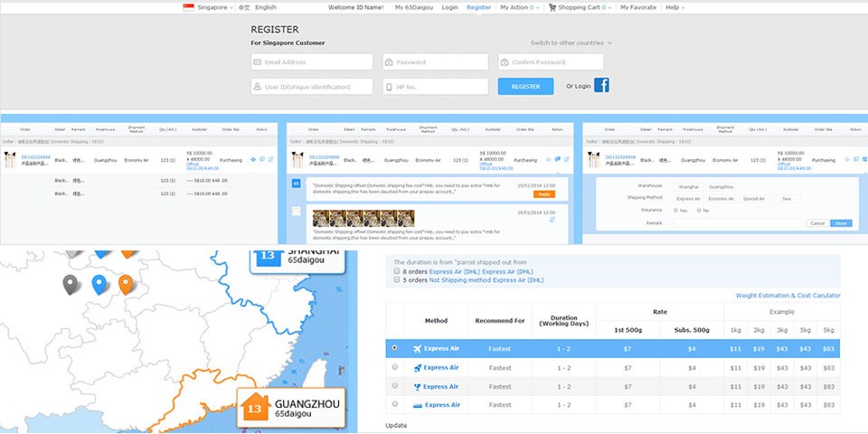Click the Facebook login icon
Screen dimensions: 868x434
click(x=601, y=86)
